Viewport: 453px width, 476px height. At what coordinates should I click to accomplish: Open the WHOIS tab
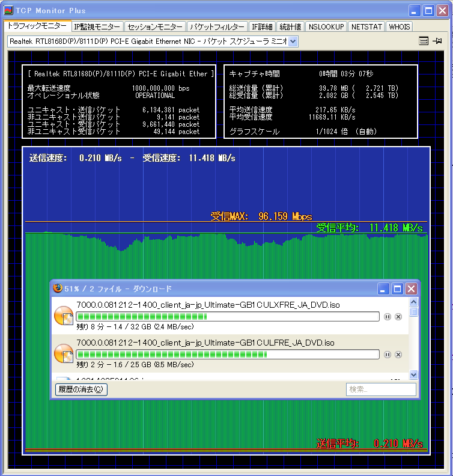tap(400, 26)
